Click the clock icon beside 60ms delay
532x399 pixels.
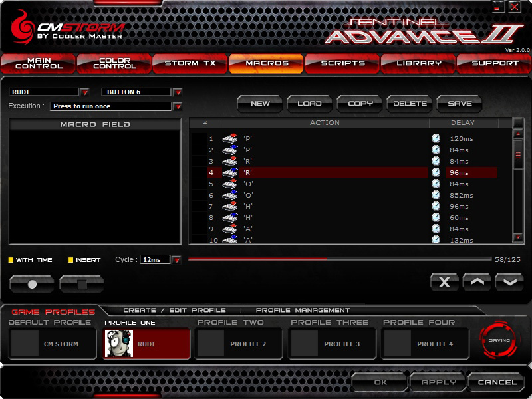tap(436, 217)
